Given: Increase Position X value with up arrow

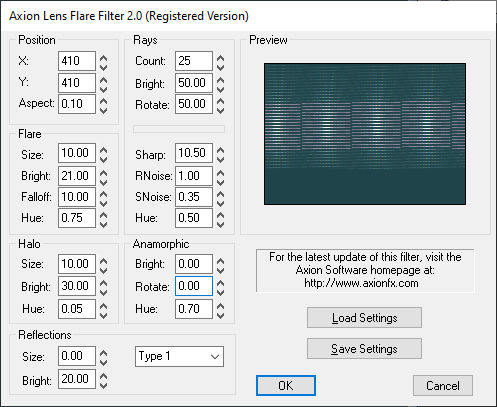Looking at the screenshot, I should pyautogui.click(x=104, y=58).
